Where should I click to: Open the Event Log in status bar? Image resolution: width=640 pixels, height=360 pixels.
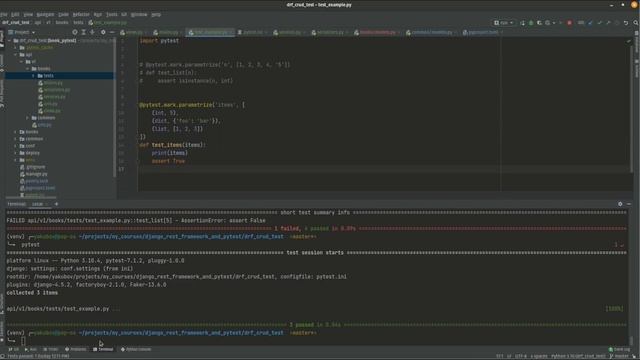pyautogui.click(x=619, y=349)
